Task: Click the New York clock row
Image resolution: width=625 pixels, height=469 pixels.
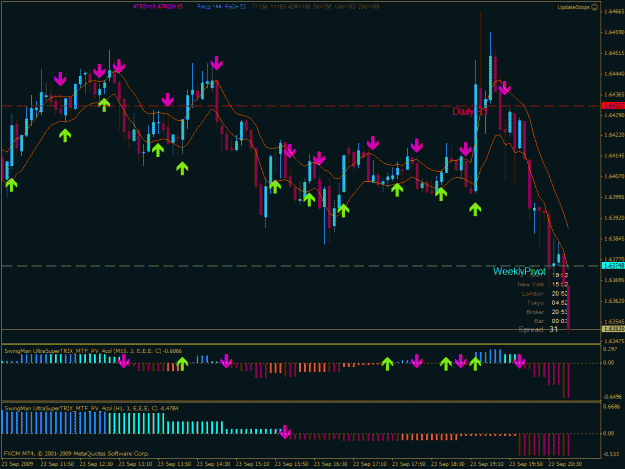Action: pos(542,285)
